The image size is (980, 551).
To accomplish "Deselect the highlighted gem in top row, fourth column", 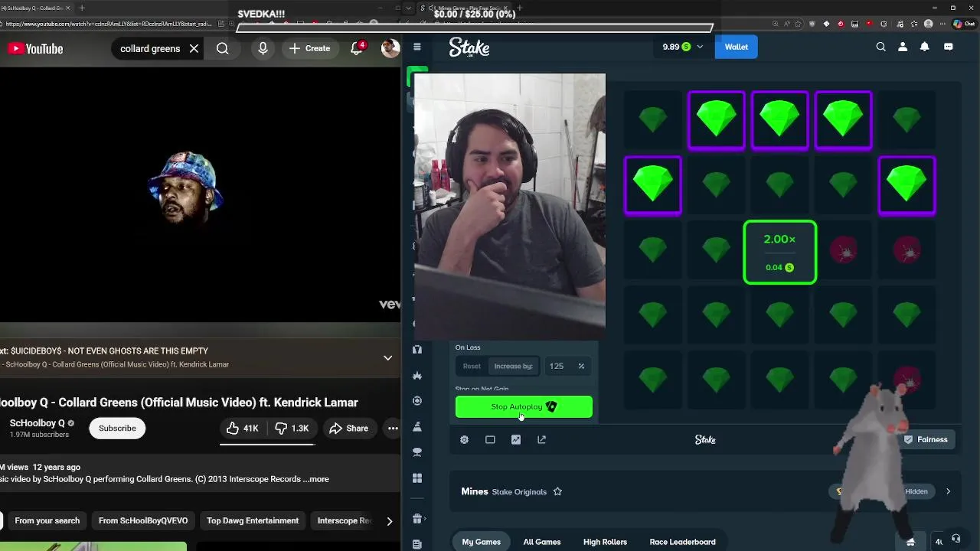I will [843, 120].
